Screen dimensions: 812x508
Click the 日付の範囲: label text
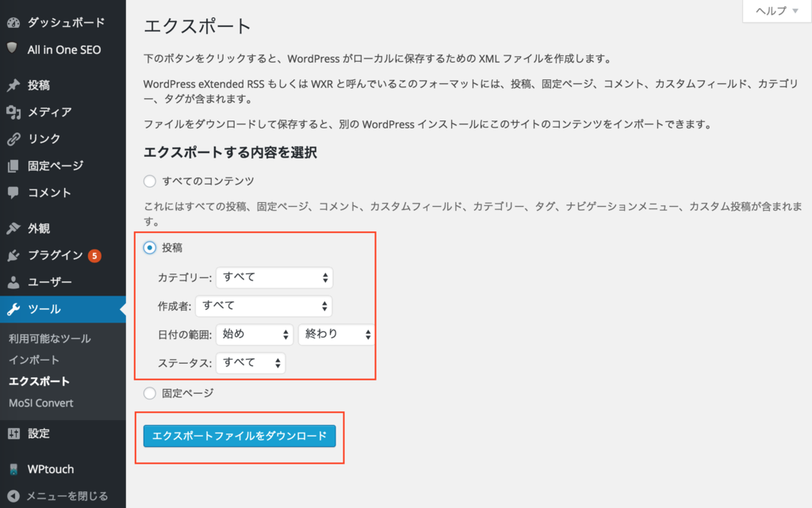pyautogui.click(x=184, y=334)
